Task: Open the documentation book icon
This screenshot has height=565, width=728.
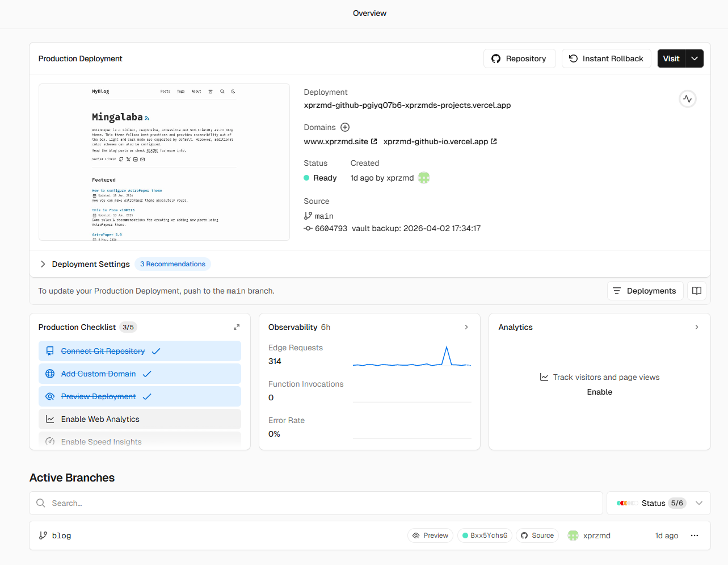Action: [697, 291]
